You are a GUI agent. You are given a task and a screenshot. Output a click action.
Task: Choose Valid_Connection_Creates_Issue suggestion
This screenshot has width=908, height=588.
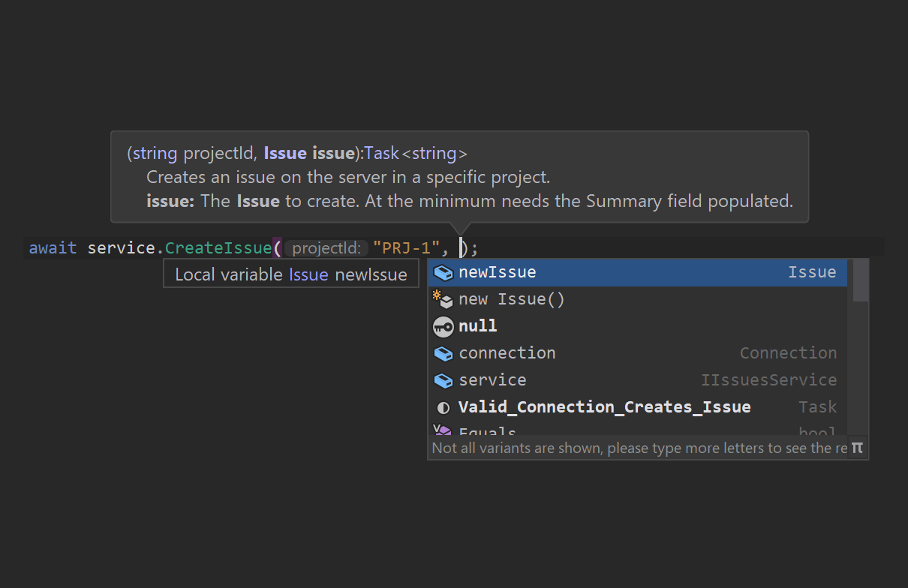[604, 407]
